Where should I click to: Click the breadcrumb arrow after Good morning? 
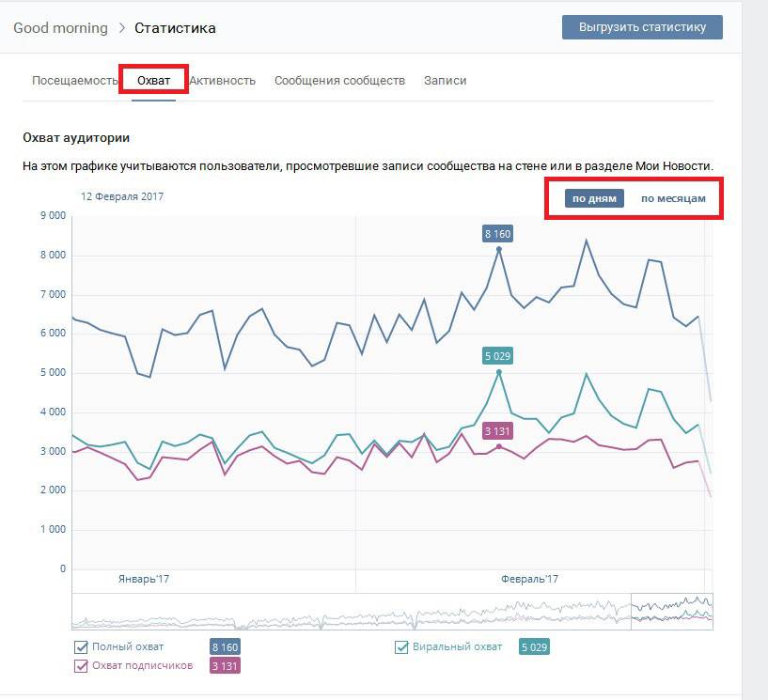click(121, 28)
